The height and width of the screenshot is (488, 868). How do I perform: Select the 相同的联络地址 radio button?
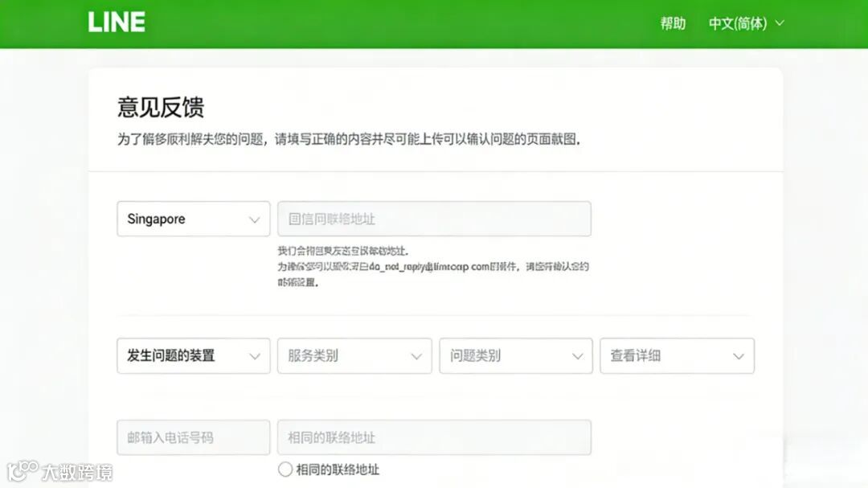pos(285,470)
